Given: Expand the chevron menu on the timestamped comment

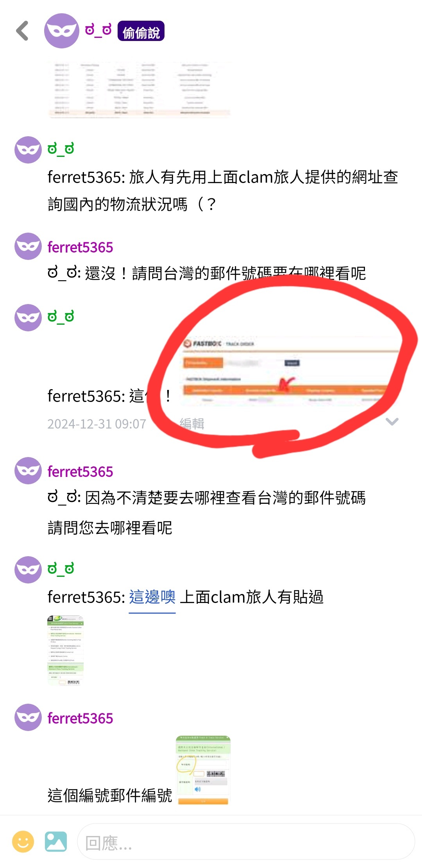Looking at the screenshot, I should tap(392, 422).
